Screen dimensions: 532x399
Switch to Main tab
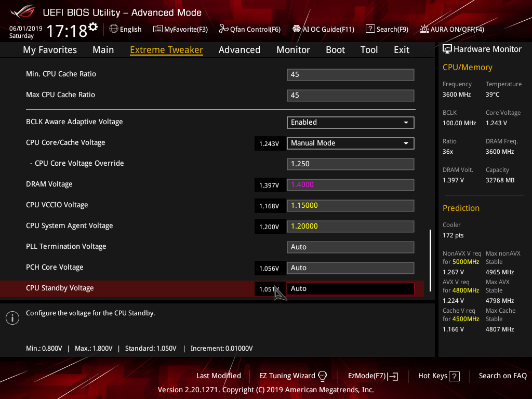[x=103, y=50]
